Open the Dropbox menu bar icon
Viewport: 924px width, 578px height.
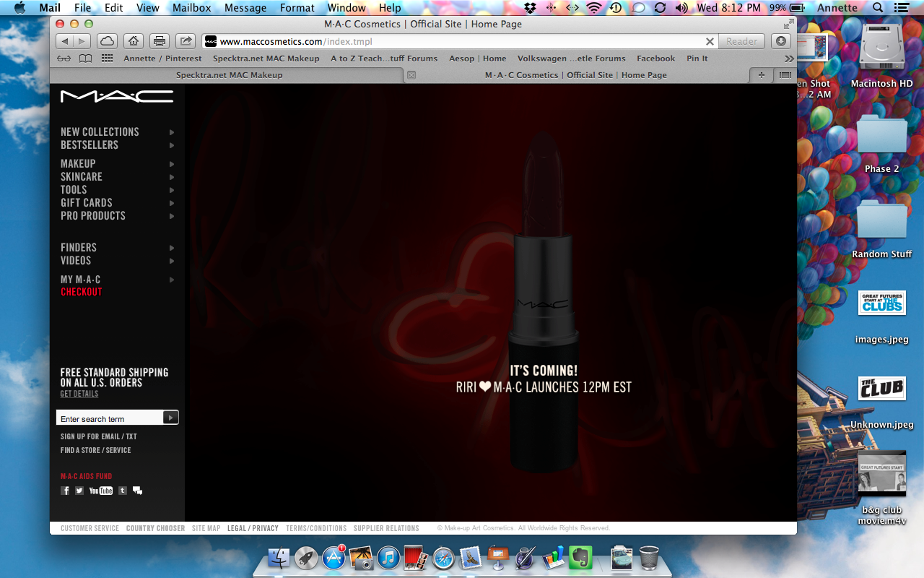[531, 8]
